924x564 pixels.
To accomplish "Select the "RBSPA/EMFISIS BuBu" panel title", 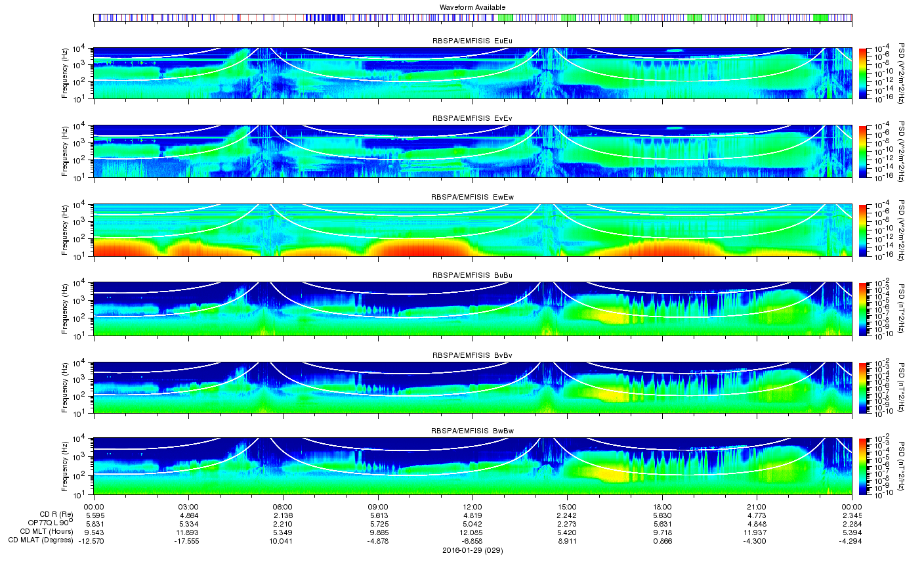I will pos(472,275).
